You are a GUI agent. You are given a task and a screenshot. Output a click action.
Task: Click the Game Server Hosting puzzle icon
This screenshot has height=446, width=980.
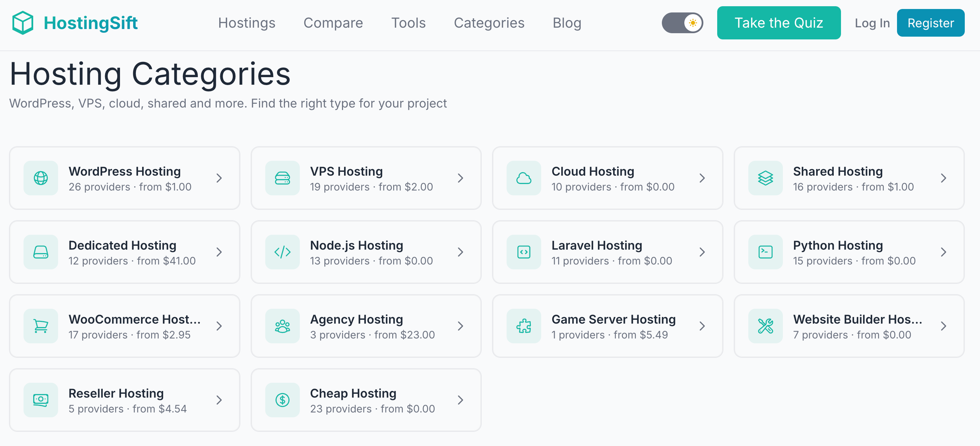pyautogui.click(x=524, y=326)
